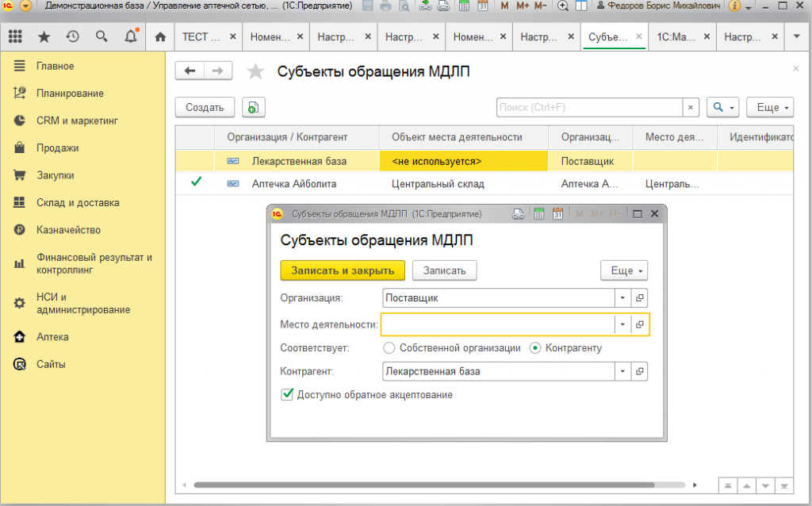
Task: Click the Поиск (Ctrl+F) search field
Action: pos(589,107)
